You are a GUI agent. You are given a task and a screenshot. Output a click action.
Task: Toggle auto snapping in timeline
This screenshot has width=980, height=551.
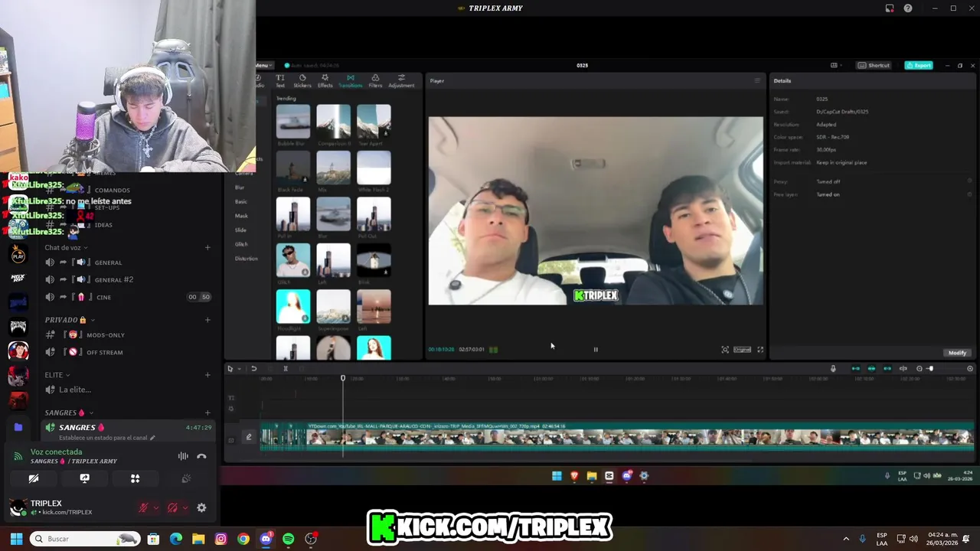coord(871,369)
